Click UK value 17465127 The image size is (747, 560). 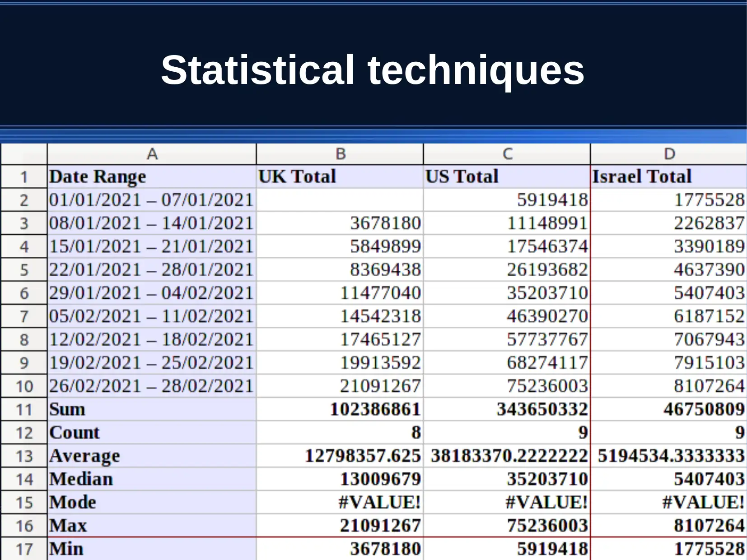pyautogui.click(x=340, y=339)
